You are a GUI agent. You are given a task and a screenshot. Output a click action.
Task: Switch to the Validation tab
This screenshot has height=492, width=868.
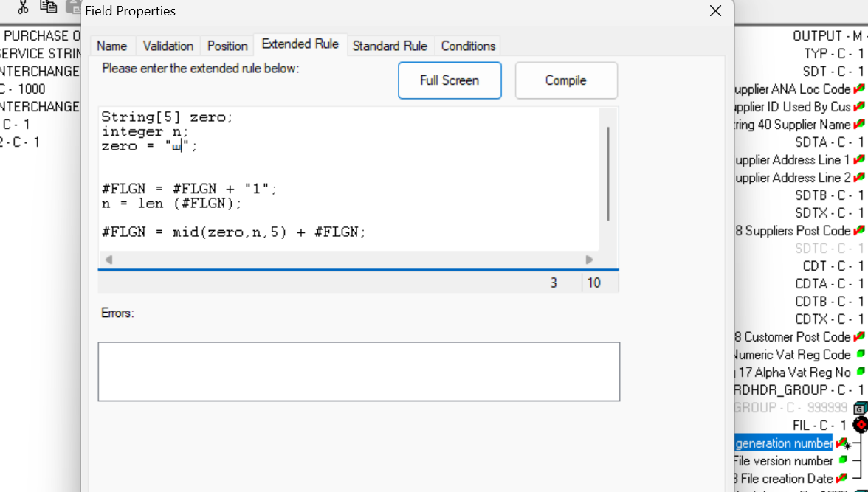(x=168, y=46)
